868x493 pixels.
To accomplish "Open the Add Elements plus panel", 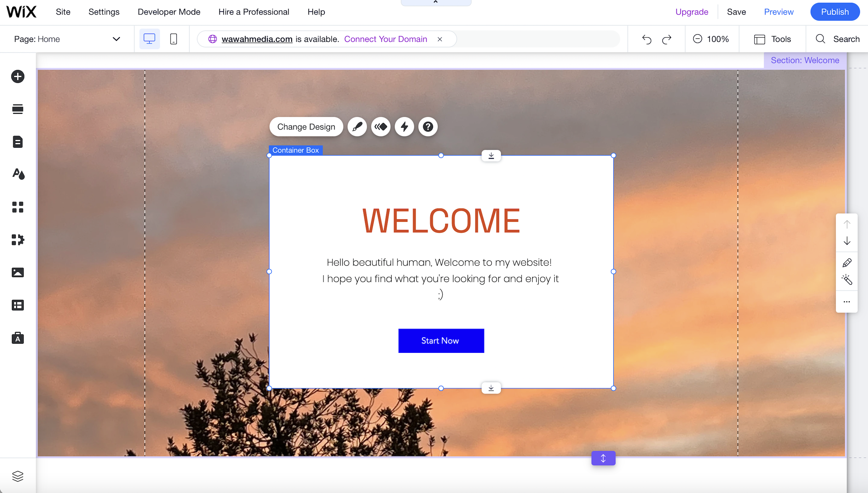I will click(x=18, y=77).
